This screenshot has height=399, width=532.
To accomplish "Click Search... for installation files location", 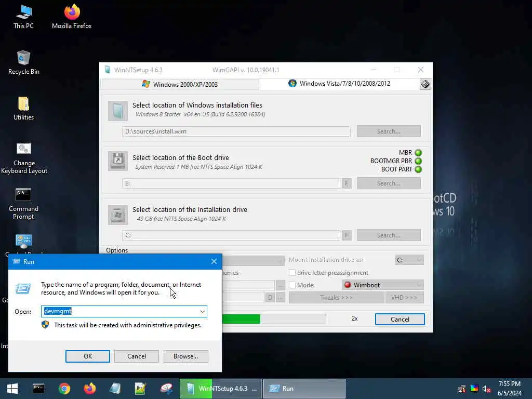I will point(389,131).
